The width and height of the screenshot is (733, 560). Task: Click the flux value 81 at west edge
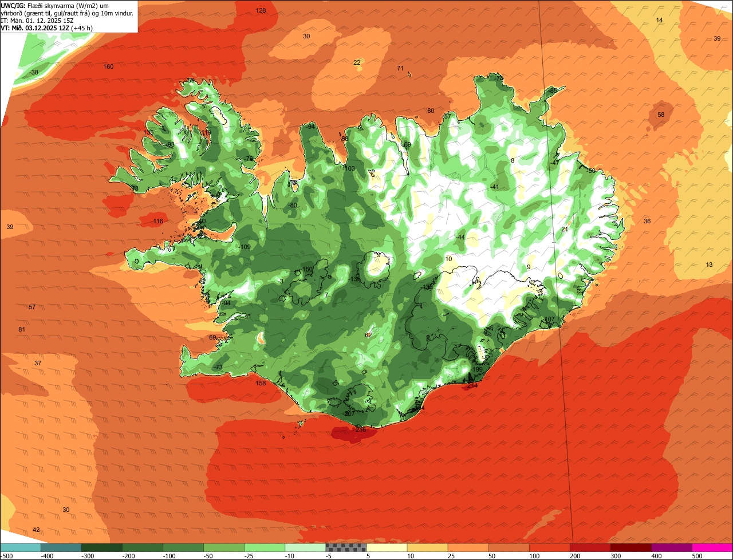22,329
